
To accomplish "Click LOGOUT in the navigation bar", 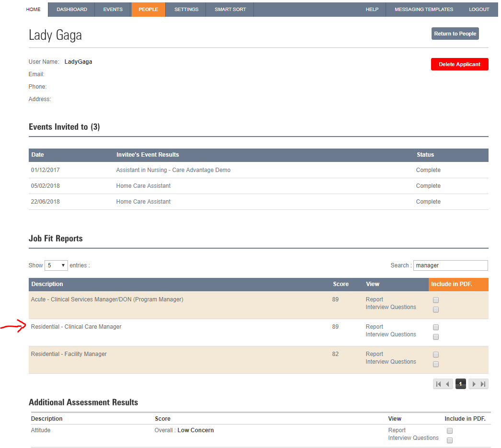I will [x=479, y=9].
